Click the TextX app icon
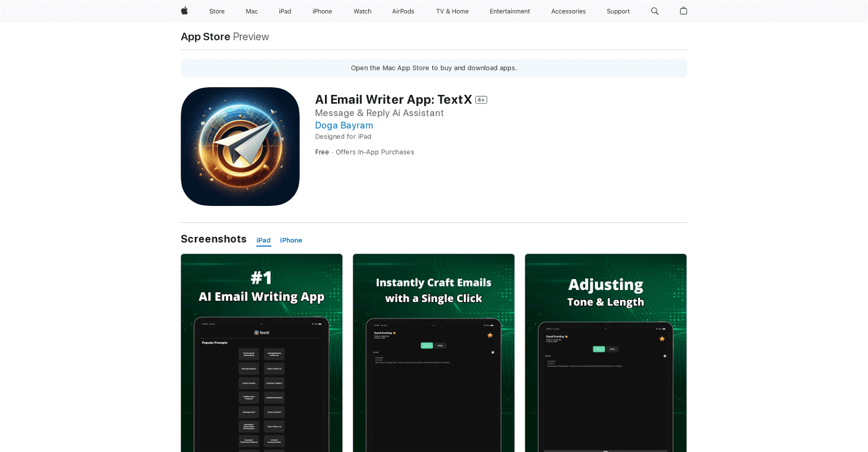 (x=240, y=146)
